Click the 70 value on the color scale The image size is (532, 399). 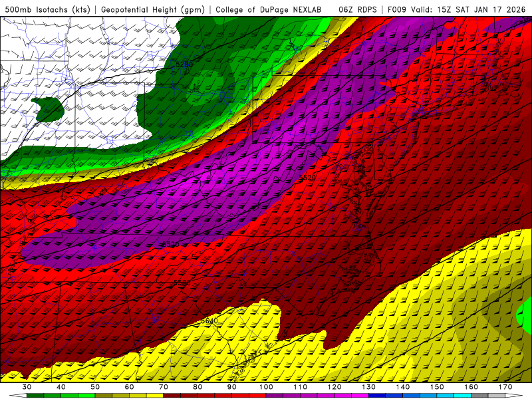(x=163, y=387)
